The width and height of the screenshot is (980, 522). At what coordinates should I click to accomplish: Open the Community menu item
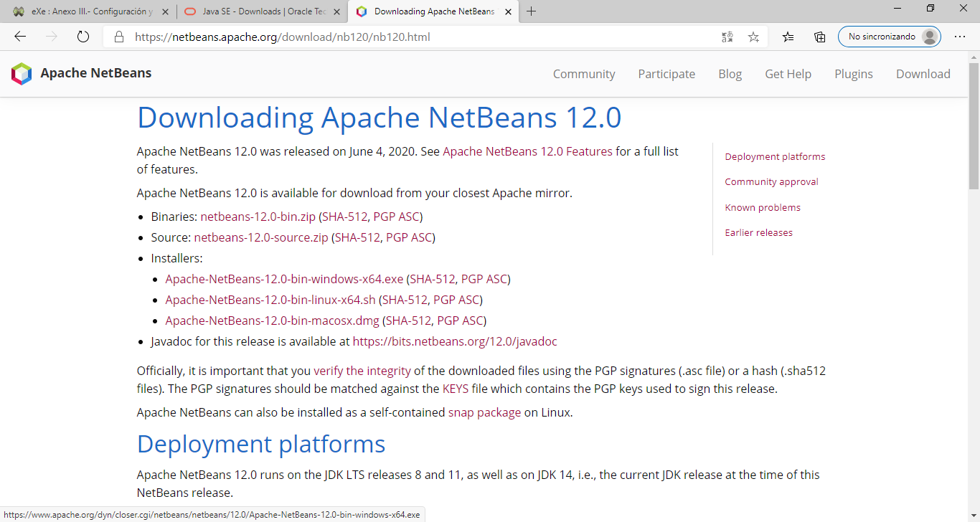click(584, 74)
